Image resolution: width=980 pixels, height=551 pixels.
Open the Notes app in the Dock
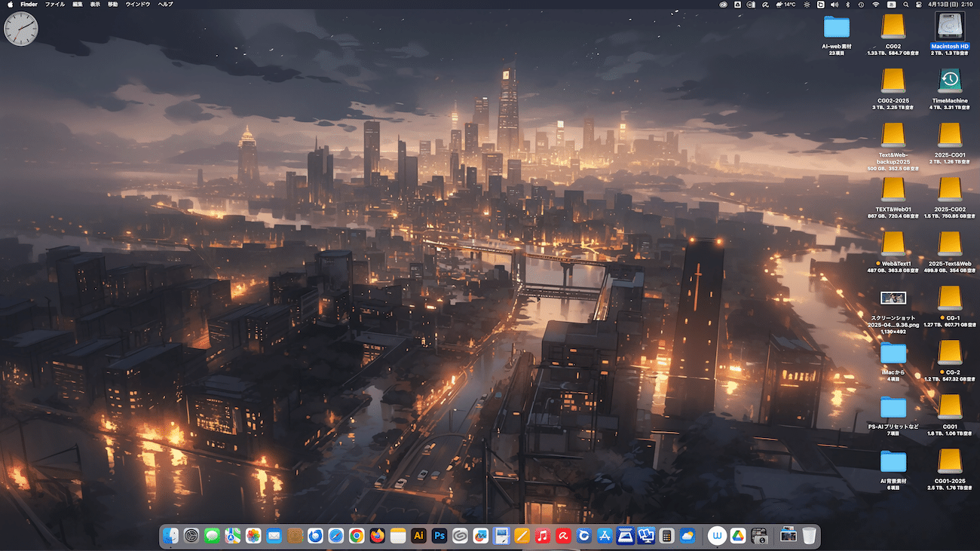(398, 536)
